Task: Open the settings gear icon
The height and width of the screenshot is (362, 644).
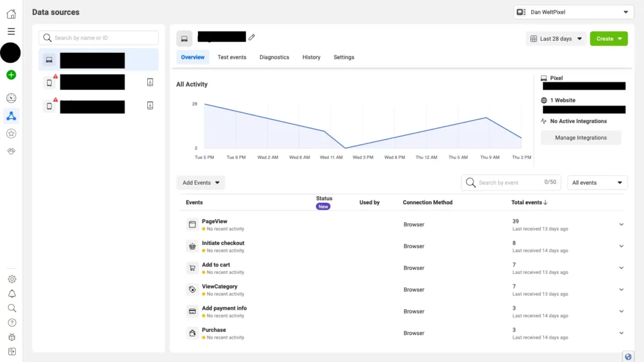Action: pos(11,278)
